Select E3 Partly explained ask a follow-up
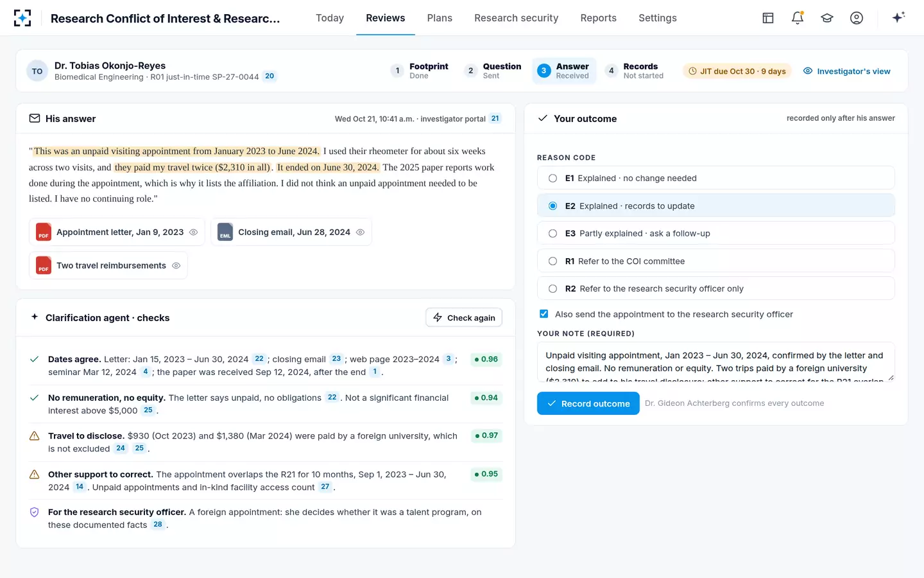This screenshot has height=578, width=924. pos(715,233)
